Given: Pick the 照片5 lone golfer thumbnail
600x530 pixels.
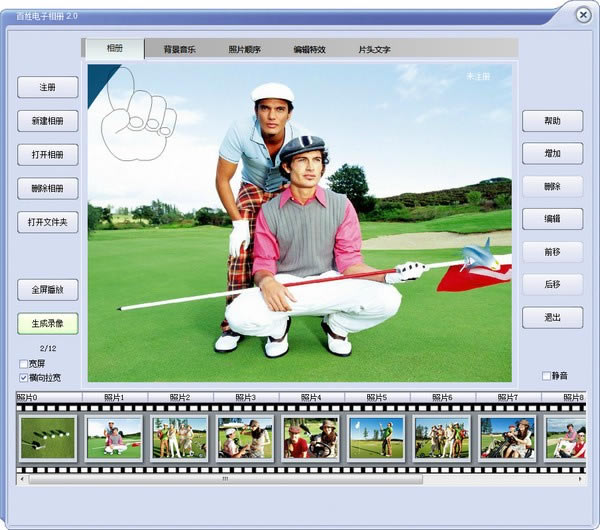Looking at the screenshot, I should tap(377, 438).
